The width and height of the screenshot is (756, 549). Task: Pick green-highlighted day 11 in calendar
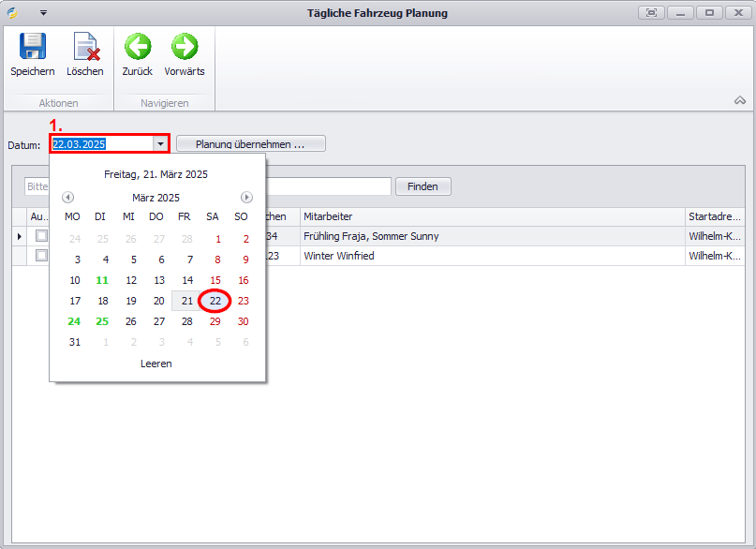tap(103, 280)
